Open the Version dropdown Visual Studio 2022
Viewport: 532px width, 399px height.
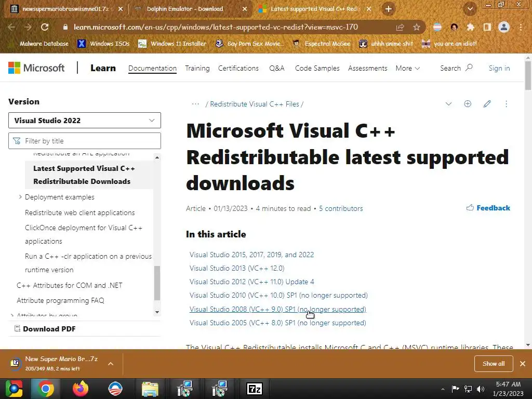click(85, 121)
